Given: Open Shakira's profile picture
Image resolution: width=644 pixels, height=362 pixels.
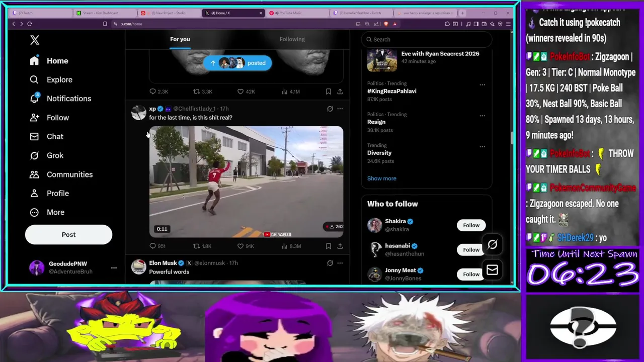Looking at the screenshot, I should tap(375, 225).
